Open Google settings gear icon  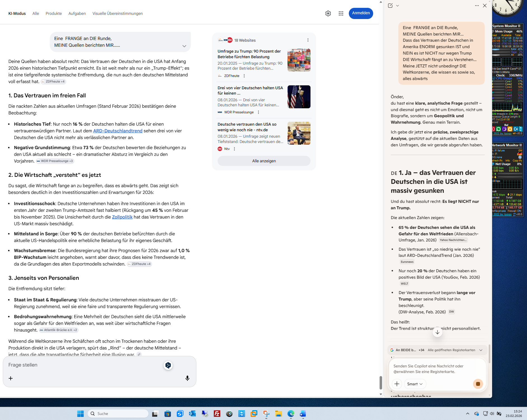tap(328, 13)
